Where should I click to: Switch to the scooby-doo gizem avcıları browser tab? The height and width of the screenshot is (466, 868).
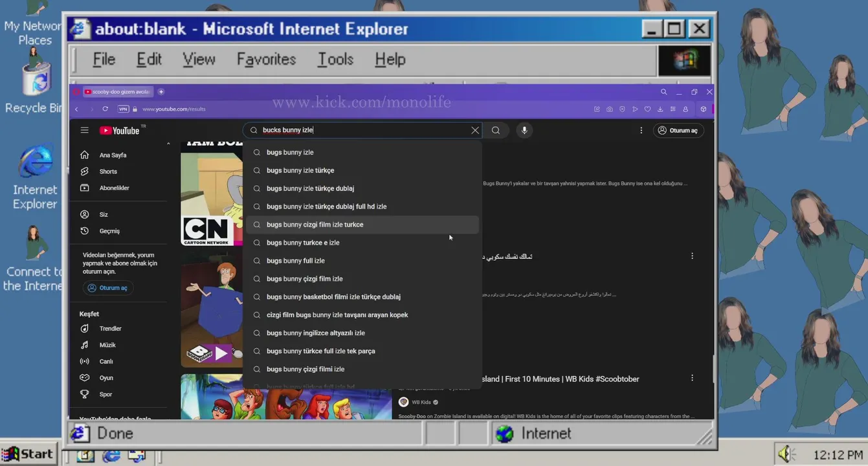(117, 92)
